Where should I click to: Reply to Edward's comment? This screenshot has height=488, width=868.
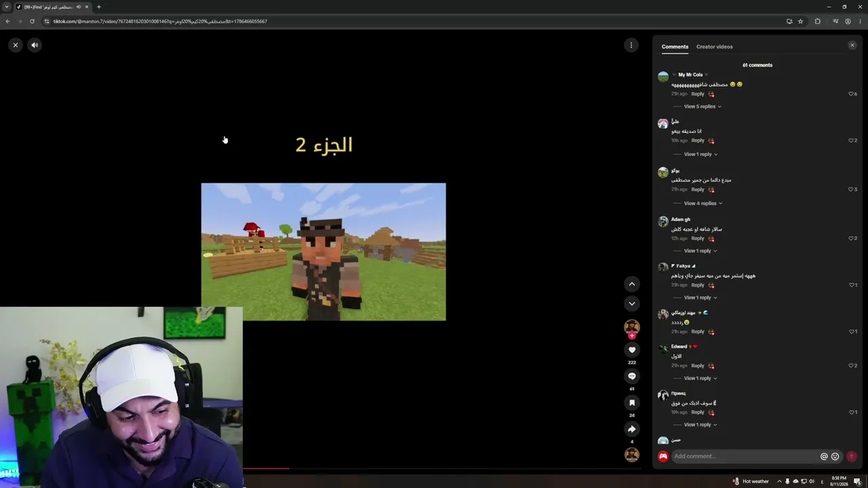698,366
